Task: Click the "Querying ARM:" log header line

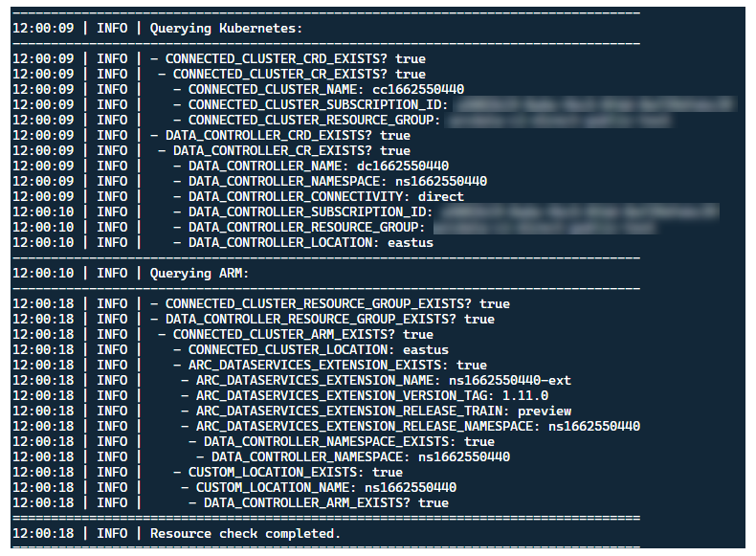Action: [x=199, y=273]
